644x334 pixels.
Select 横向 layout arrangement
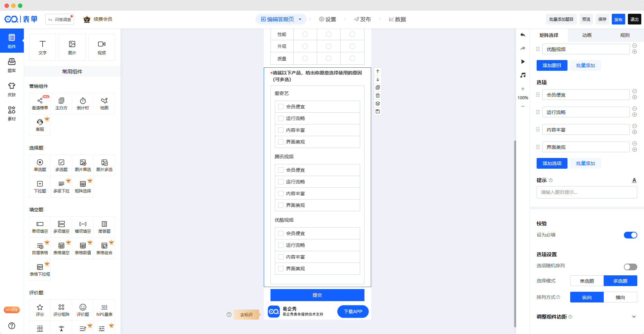click(621, 297)
